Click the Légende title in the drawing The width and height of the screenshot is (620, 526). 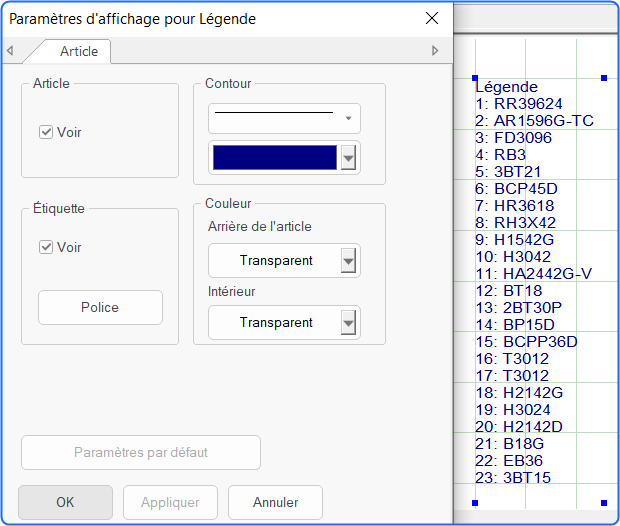pos(507,87)
